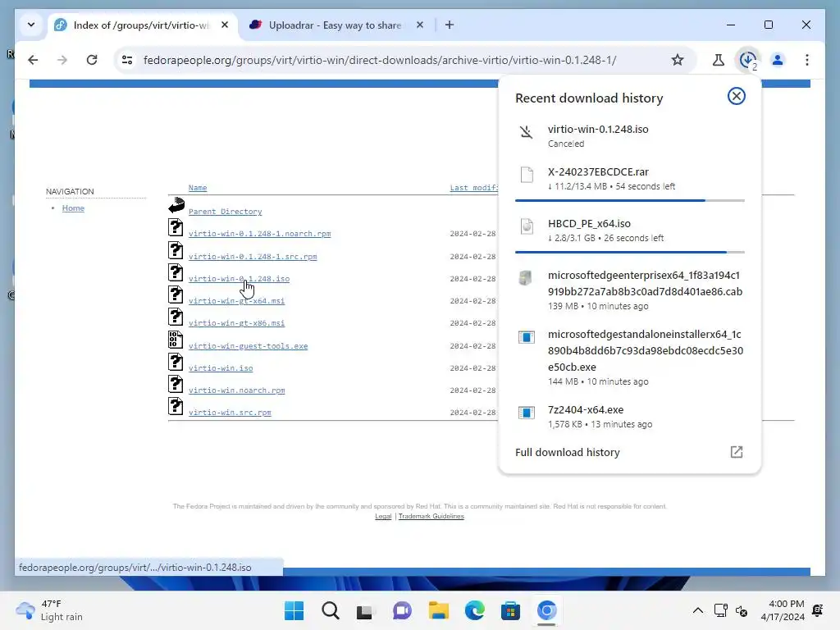Image resolution: width=840 pixels, height=630 pixels.
Task: Launch Microsoft Edge from taskbar
Action: [474, 610]
